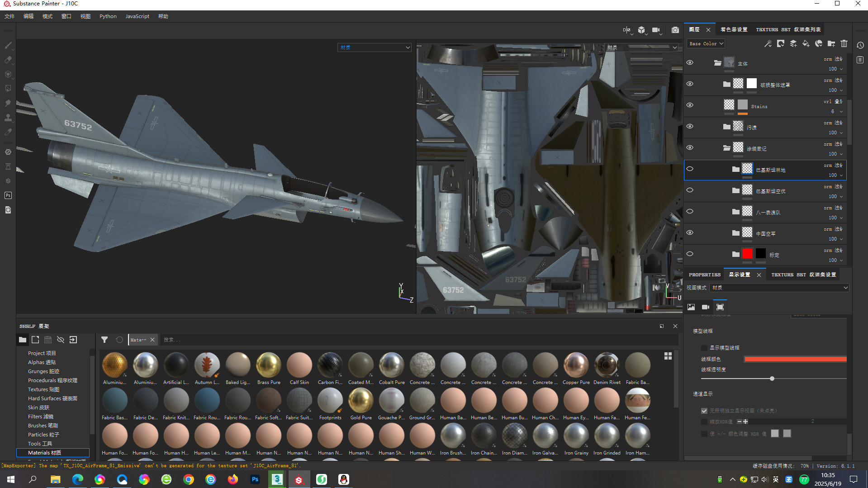The width and height of the screenshot is (868, 488).
Task: Select the Brushes 笔刷 shelf category
Action: [43, 426]
